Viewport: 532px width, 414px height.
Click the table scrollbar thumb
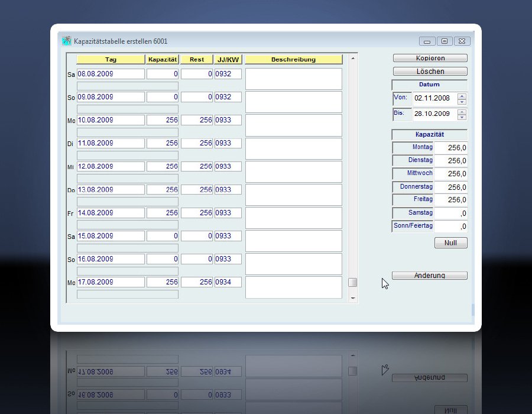point(353,282)
